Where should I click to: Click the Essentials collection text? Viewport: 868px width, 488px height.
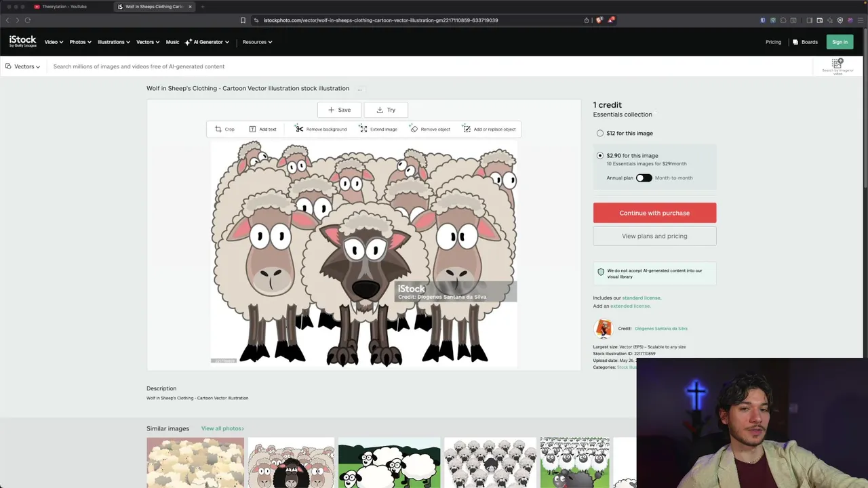click(x=623, y=115)
